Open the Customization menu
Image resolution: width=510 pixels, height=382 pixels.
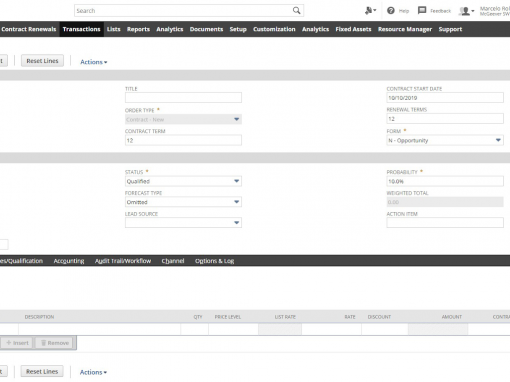(x=274, y=29)
